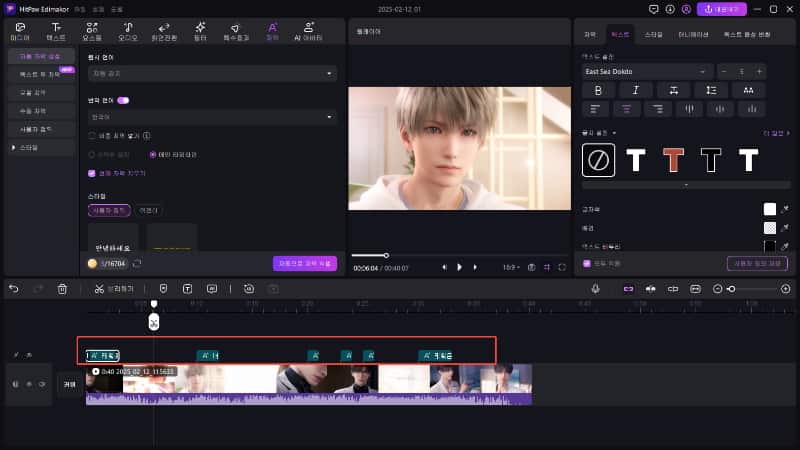Apply italic formatting to subtitle text
Screen dimensions: 800x450
pyautogui.click(x=635, y=90)
